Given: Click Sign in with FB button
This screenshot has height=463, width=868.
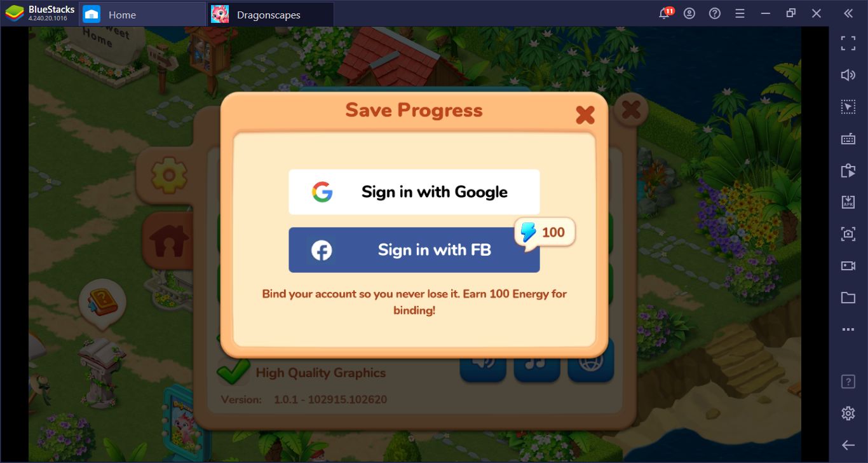Looking at the screenshot, I should pyautogui.click(x=414, y=250).
